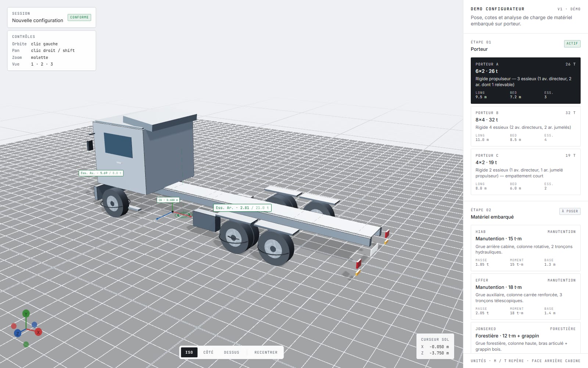
Task: Click the dark side box under the chassis
Action: tap(207, 220)
